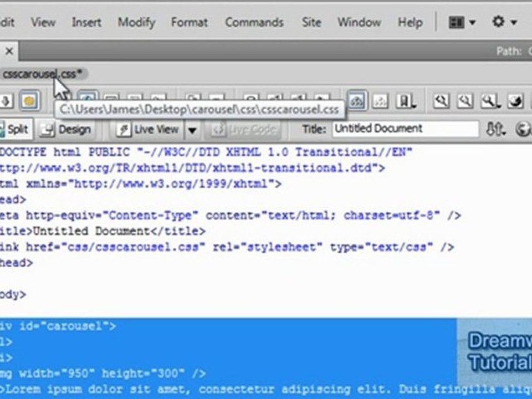Click the Preview in browser globe icon

tap(523, 129)
